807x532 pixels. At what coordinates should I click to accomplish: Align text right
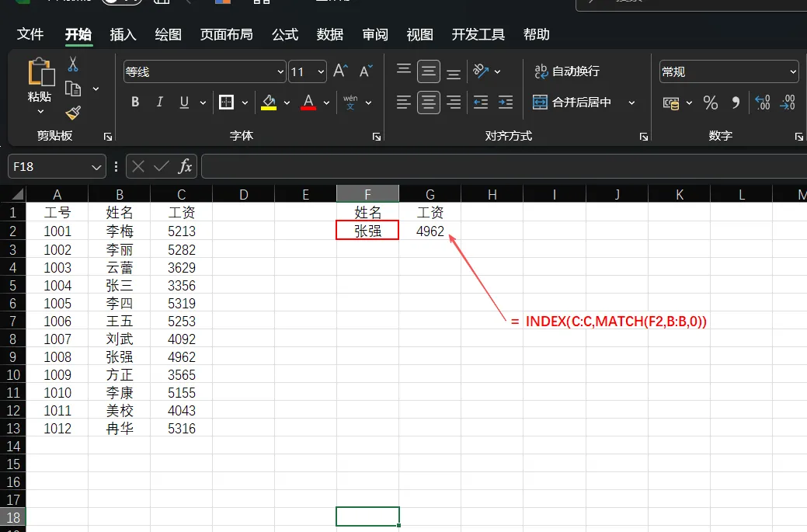pyautogui.click(x=454, y=103)
